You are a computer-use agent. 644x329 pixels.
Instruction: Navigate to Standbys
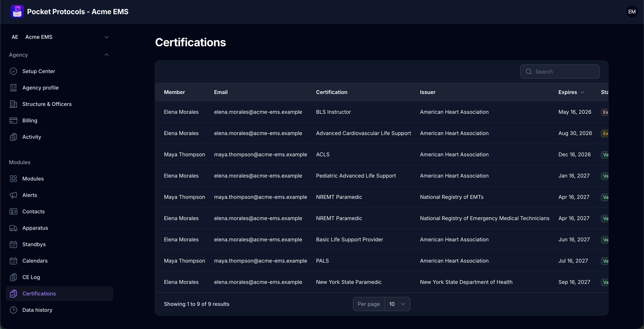coord(59,245)
